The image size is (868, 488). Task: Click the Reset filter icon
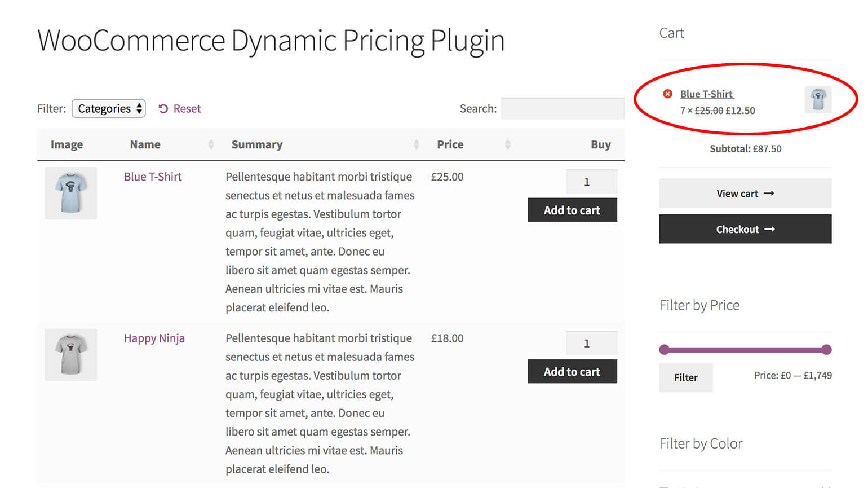tap(163, 108)
